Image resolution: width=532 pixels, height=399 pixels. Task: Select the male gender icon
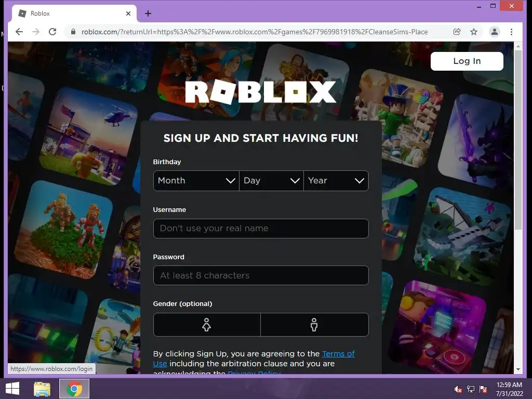coord(314,325)
